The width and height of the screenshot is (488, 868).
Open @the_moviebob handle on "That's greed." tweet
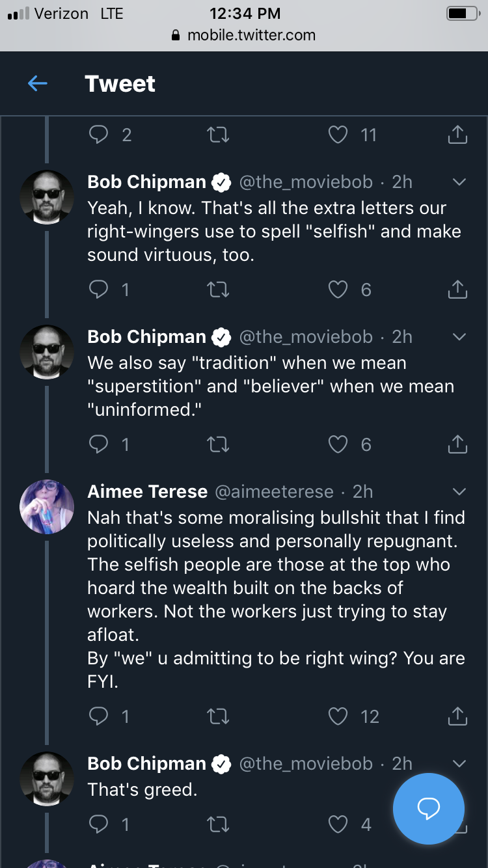point(306,763)
